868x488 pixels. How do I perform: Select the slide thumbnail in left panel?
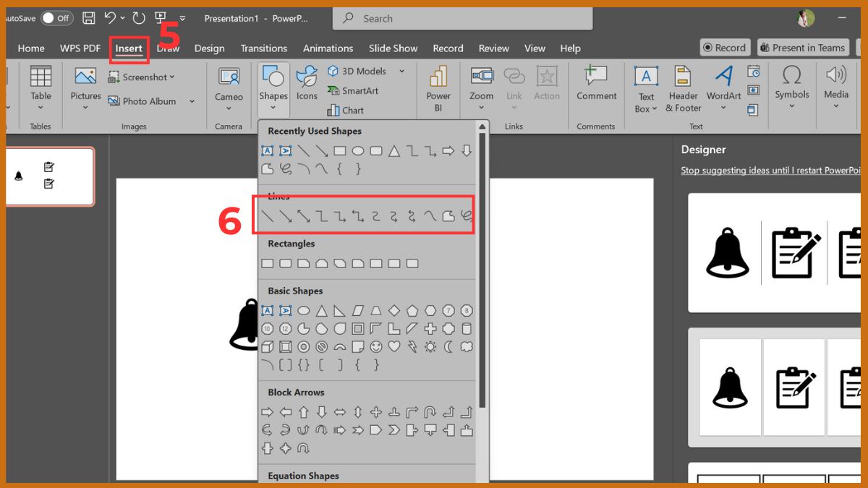point(49,176)
